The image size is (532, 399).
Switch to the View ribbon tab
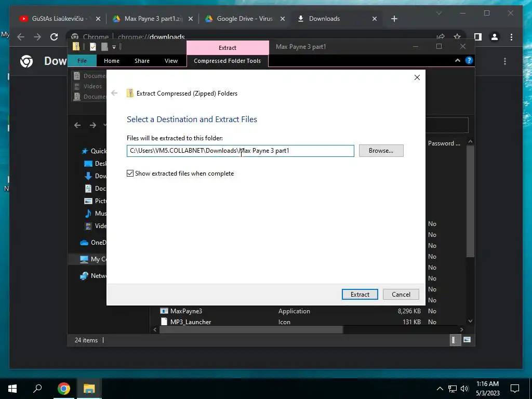[171, 61]
